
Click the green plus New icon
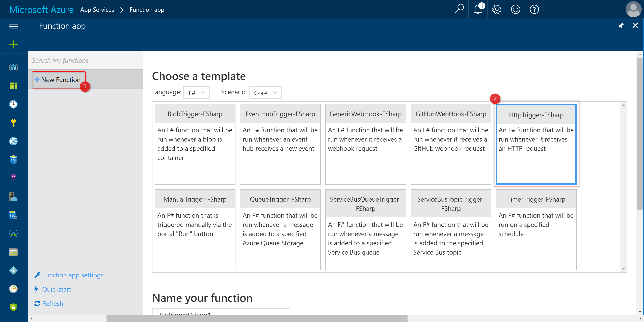pyautogui.click(x=13, y=44)
